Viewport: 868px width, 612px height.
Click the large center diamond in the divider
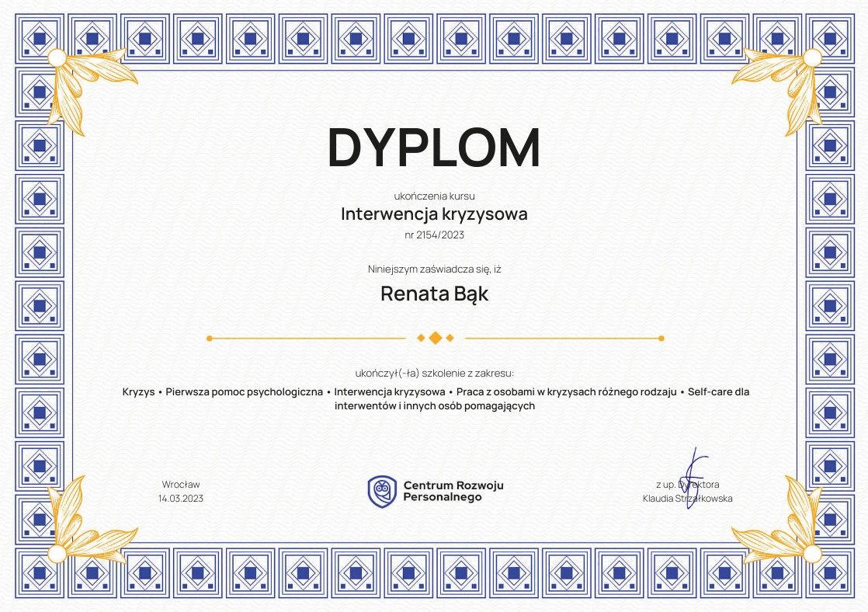pos(435,338)
